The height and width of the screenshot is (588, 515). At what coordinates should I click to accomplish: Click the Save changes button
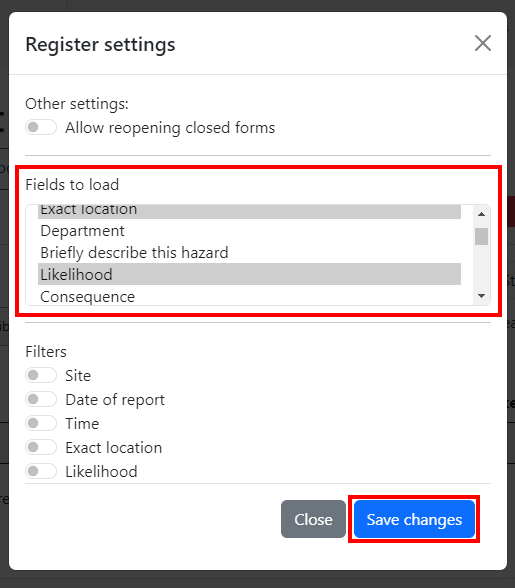(414, 519)
